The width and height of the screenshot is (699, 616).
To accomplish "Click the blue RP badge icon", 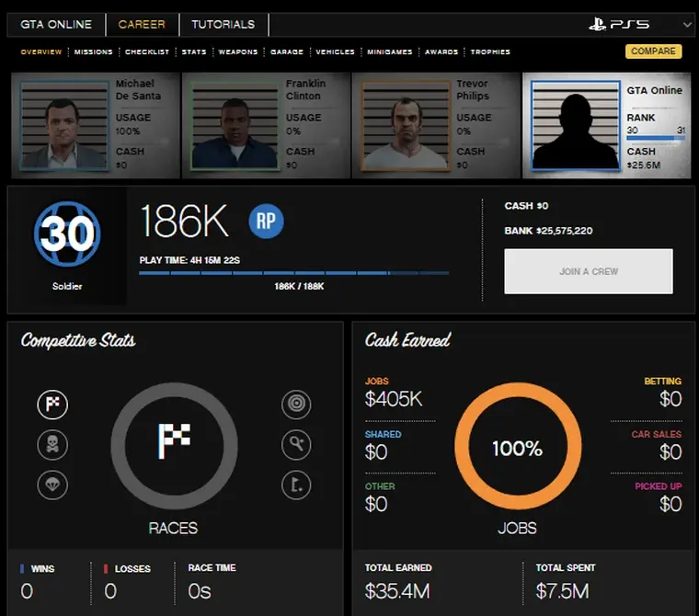I will point(266,222).
